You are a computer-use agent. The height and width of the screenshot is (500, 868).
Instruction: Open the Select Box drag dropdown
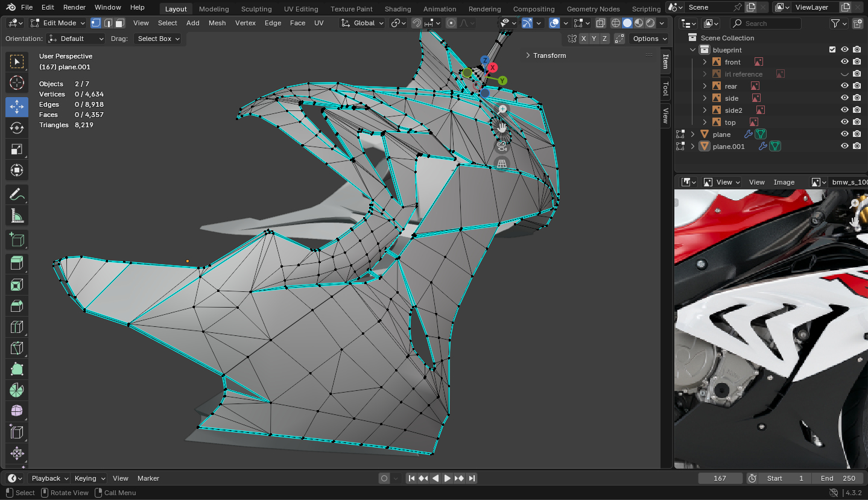coord(158,39)
